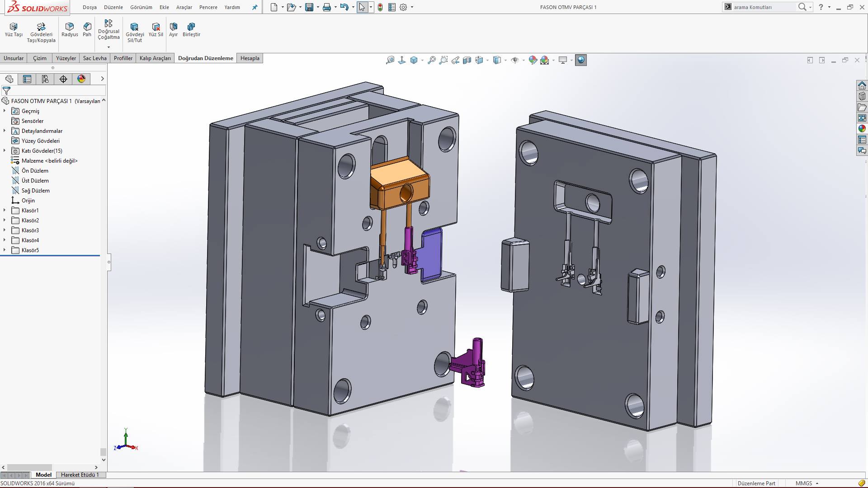Open the Save dropdown arrow
Image resolution: width=868 pixels, height=488 pixels.
point(318,7)
